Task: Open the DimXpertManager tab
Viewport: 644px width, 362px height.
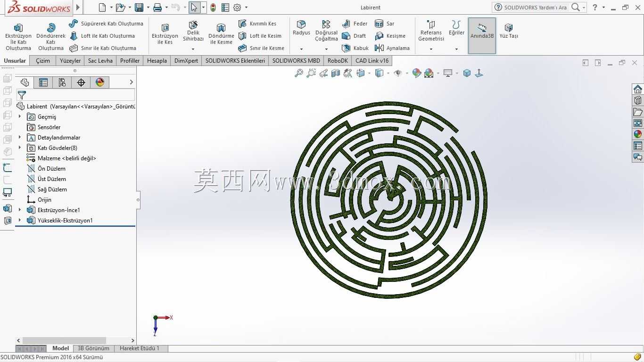Action: [81, 82]
